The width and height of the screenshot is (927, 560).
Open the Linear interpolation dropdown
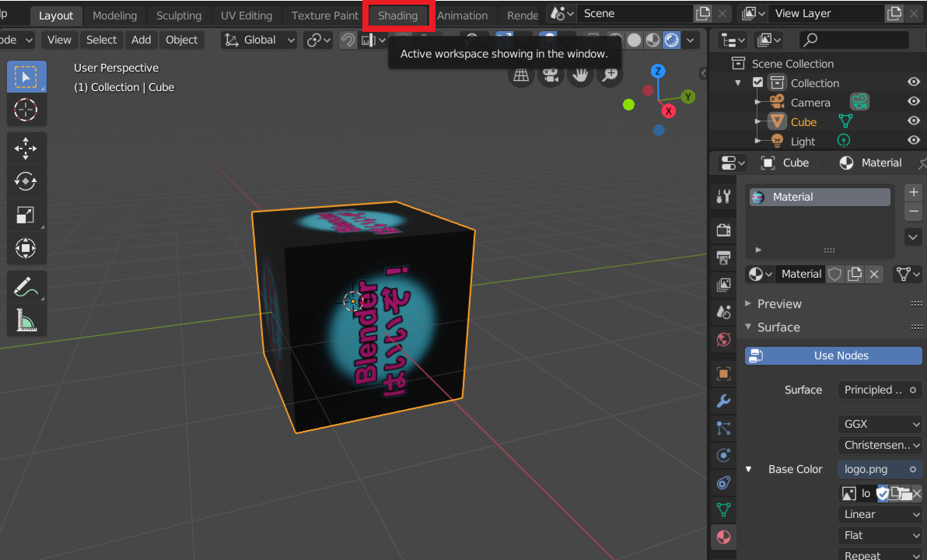click(880, 514)
